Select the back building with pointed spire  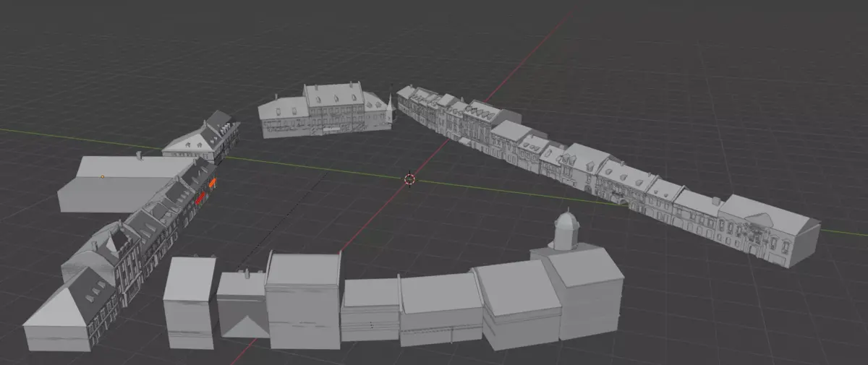pos(325,110)
